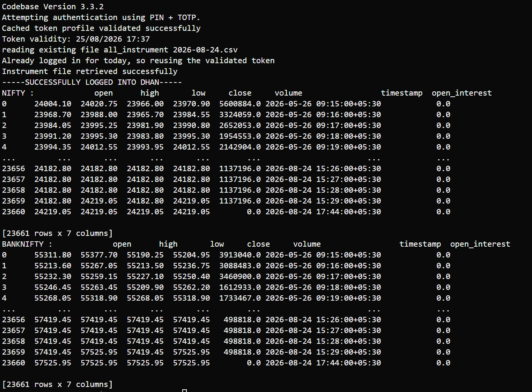This screenshot has width=532, height=392.
Task: Click the "open_interest" header of the BANKNIFTY table
Action: tap(480, 244)
